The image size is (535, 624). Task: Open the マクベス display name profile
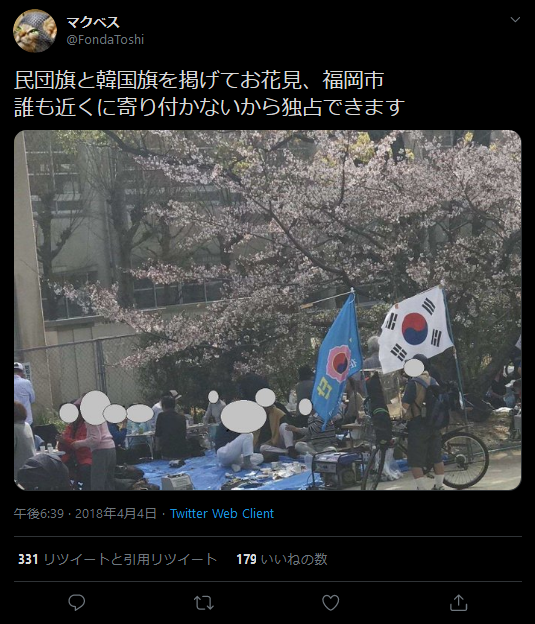click(93, 22)
